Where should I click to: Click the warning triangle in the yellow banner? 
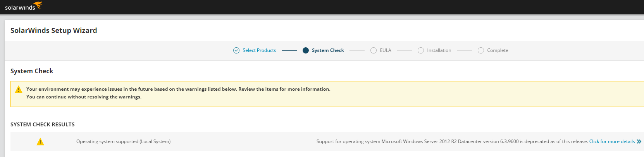(x=18, y=90)
